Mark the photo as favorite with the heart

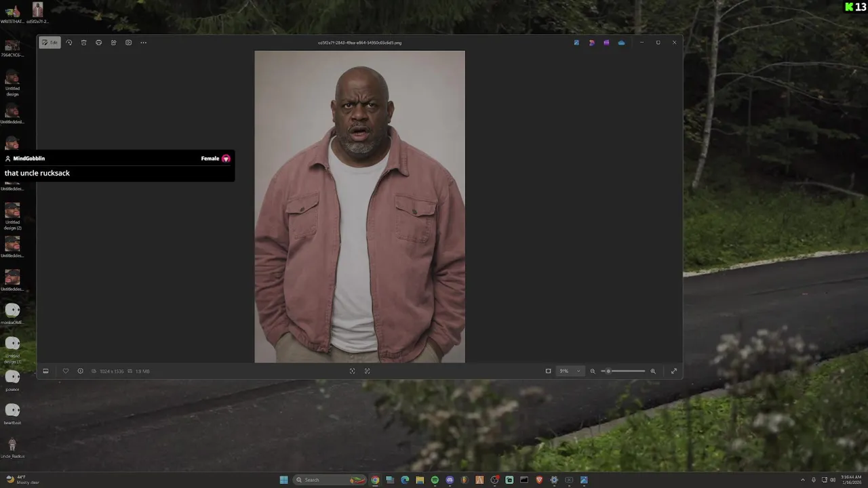(66, 371)
